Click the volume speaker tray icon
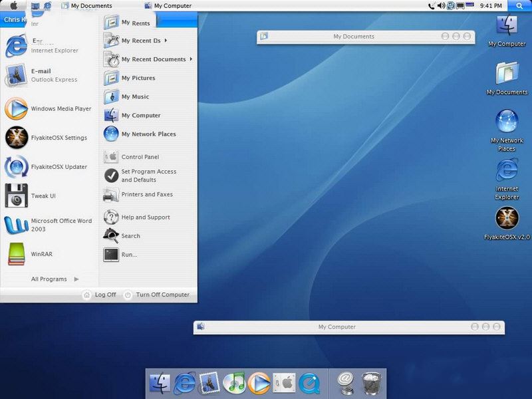Image resolution: width=532 pixels, height=399 pixels. click(441, 5)
